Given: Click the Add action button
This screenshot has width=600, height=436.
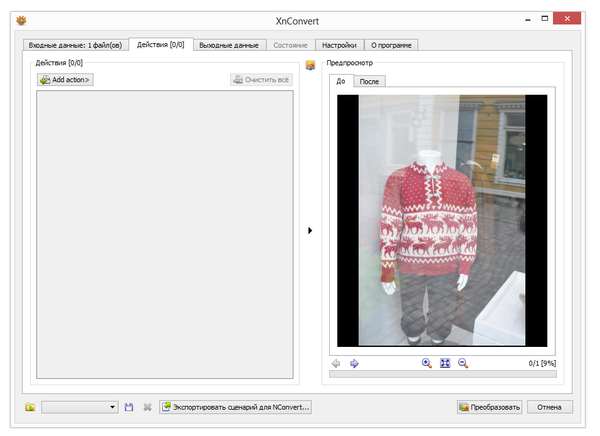Looking at the screenshot, I should (65, 80).
